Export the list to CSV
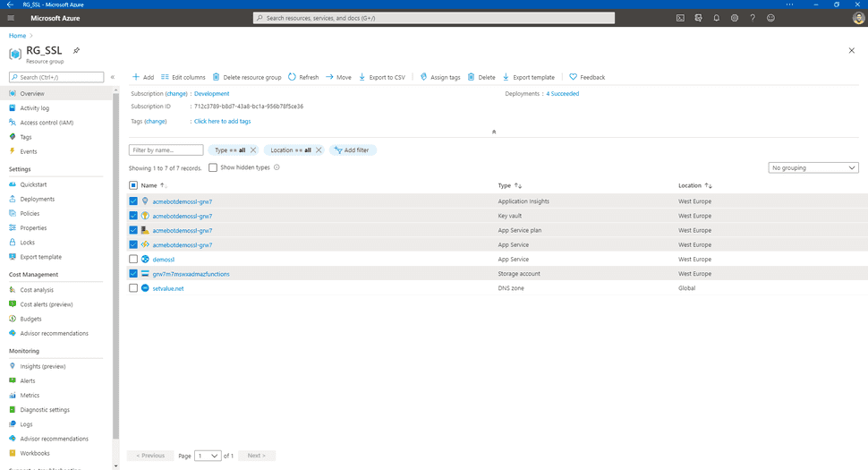The image size is (868, 470). [382, 77]
